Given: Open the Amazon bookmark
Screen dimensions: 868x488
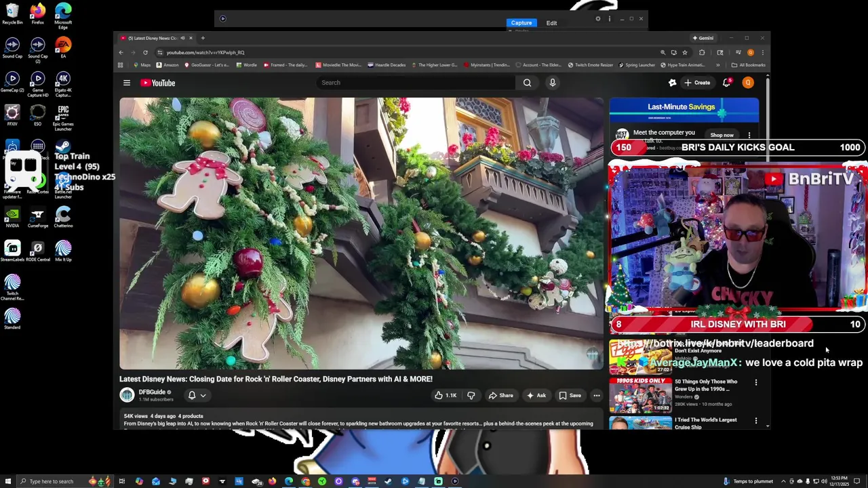Looking at the screenshot, I should [x=167, y=65].
